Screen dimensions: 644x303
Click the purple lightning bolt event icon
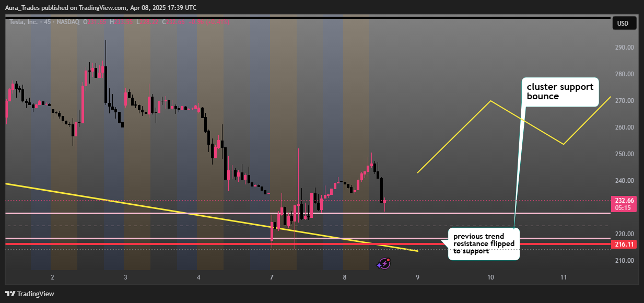click(x=385, y=264)
